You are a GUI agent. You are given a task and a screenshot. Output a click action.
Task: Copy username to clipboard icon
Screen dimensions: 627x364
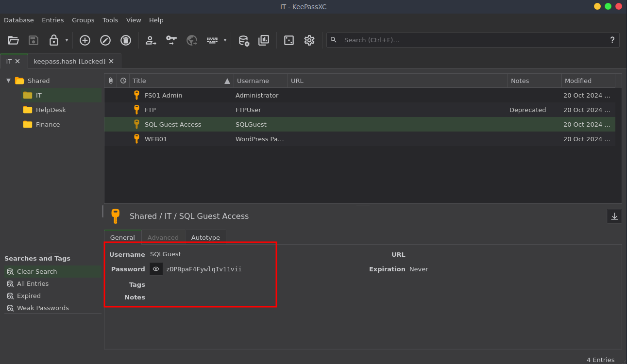tap(151, 40)
